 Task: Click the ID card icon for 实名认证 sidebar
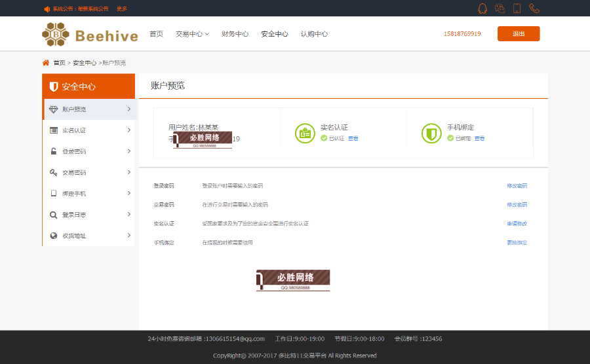pos(54,130)
